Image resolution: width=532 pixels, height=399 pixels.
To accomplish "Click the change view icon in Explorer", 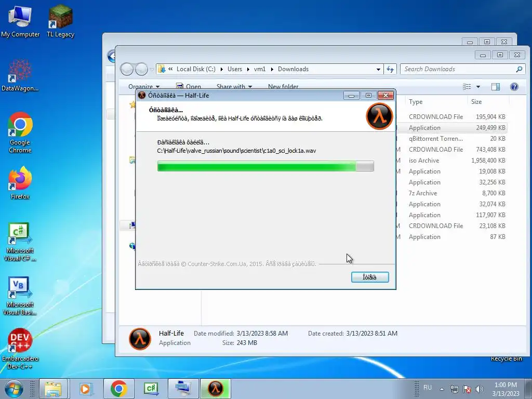I will pyautogui.click(x=467, y=87).
